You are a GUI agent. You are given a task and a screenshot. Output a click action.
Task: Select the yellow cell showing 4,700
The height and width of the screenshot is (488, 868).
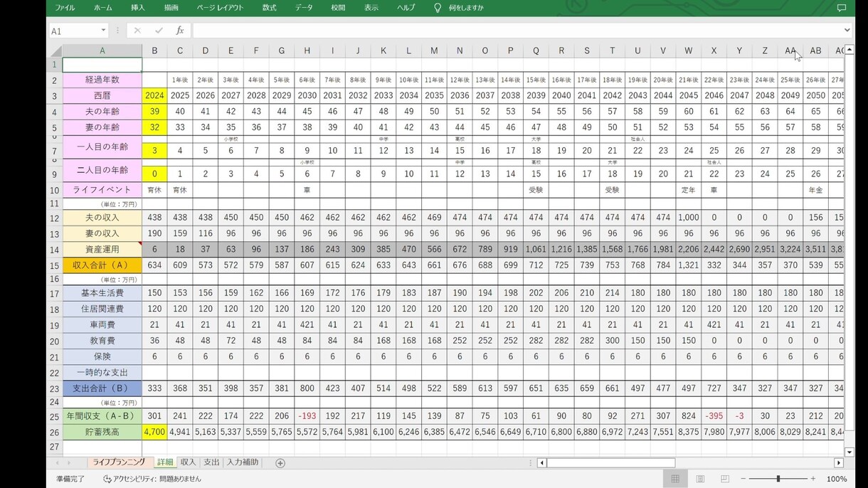[154, 432]
